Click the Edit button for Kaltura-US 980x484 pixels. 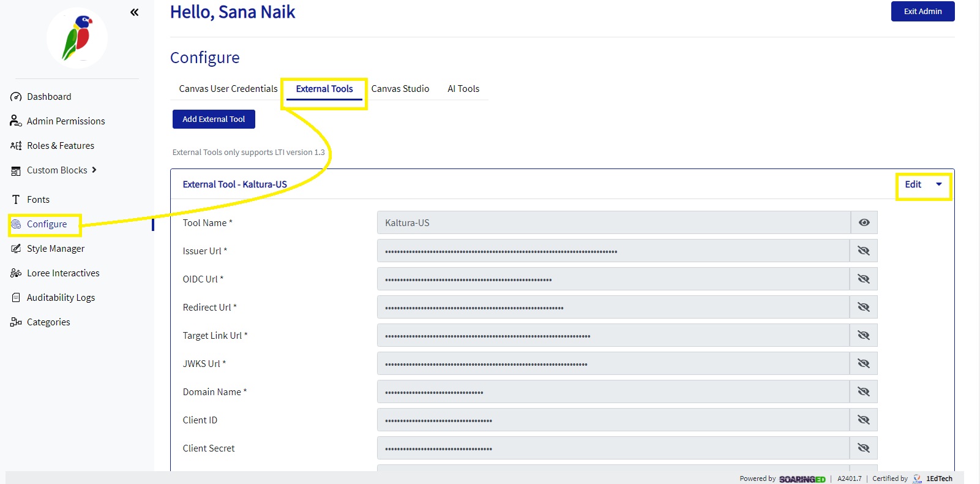913,184
